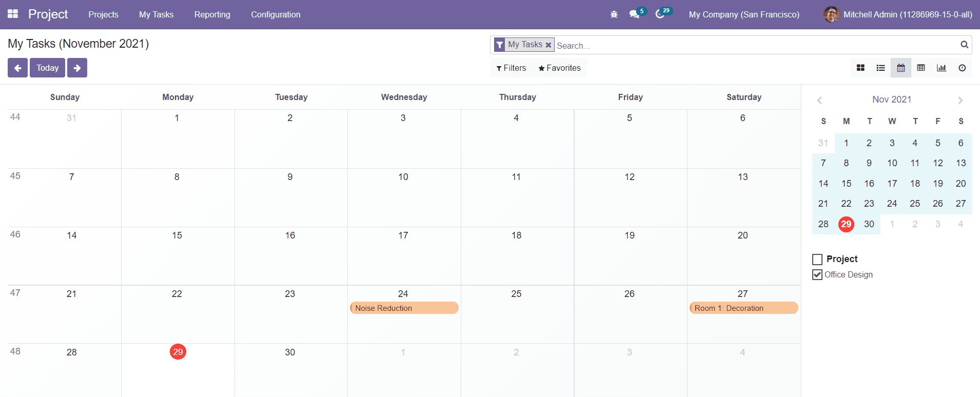Open the Favorites dropdown
Viewport: 980px width, 397px height.
coord(559,68)
